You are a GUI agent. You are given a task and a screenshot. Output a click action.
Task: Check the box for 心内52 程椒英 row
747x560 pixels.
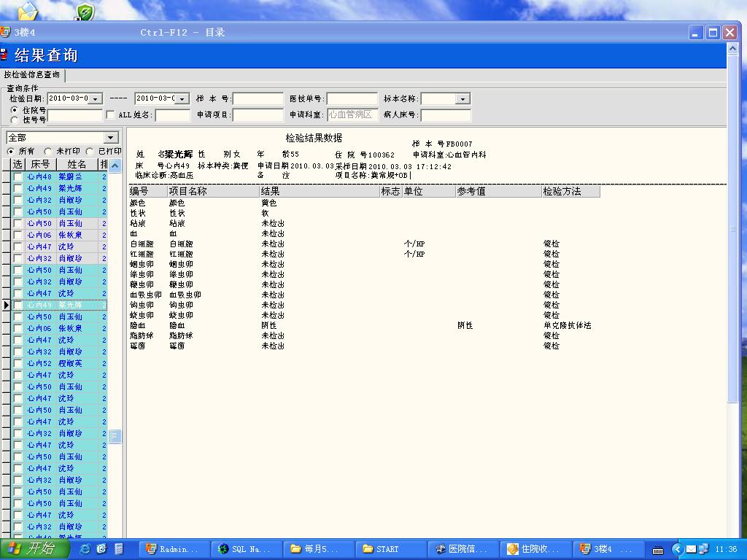click(x=18, y=363)
